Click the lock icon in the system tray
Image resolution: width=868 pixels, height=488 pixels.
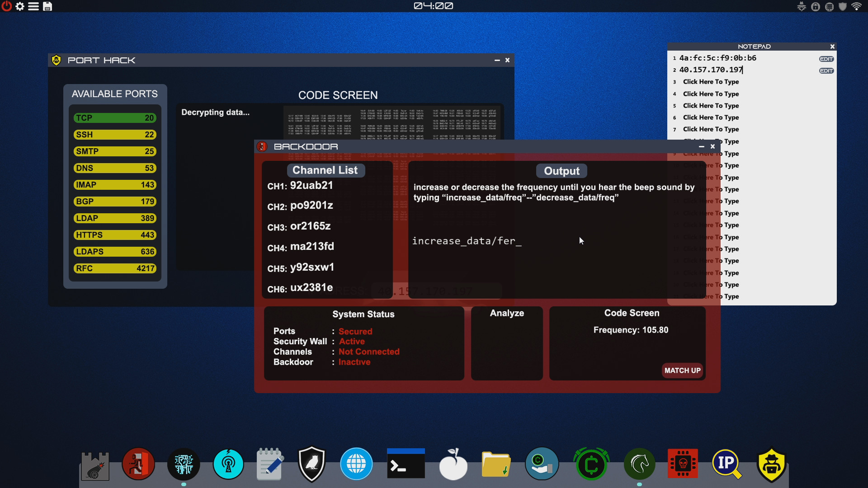[x=815, y=6]
